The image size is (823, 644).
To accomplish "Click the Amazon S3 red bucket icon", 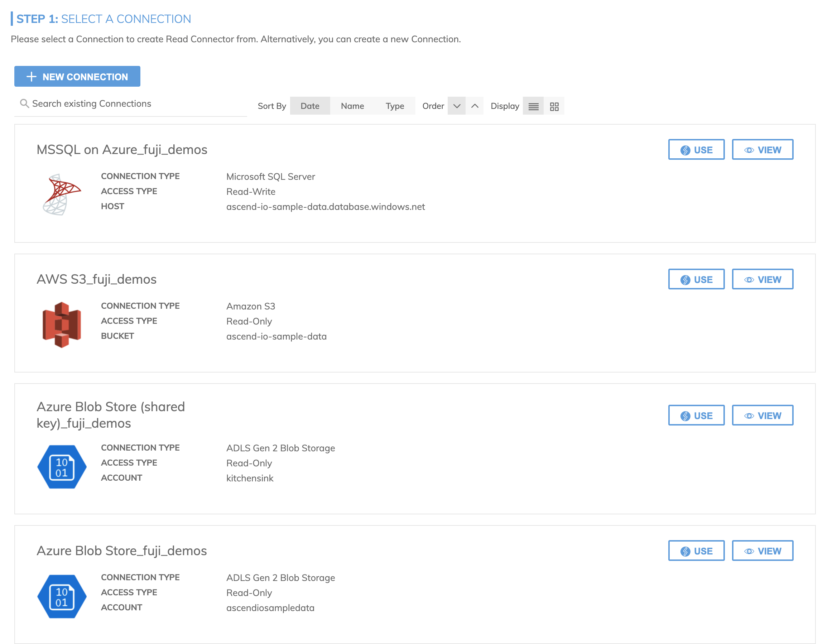I will (x=62, y=325).
